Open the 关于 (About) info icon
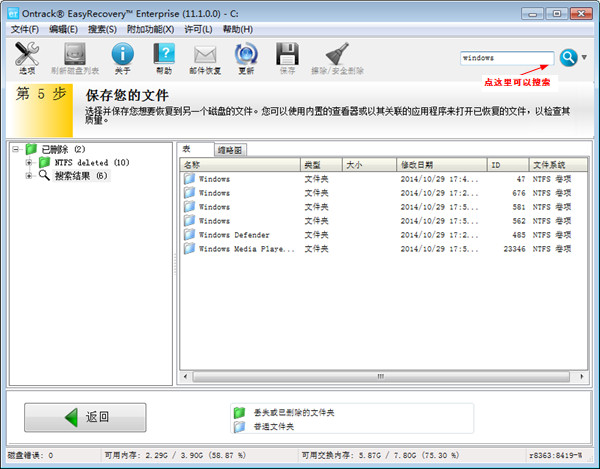Viewport: 600px width, 469px height. click(122, 54)
